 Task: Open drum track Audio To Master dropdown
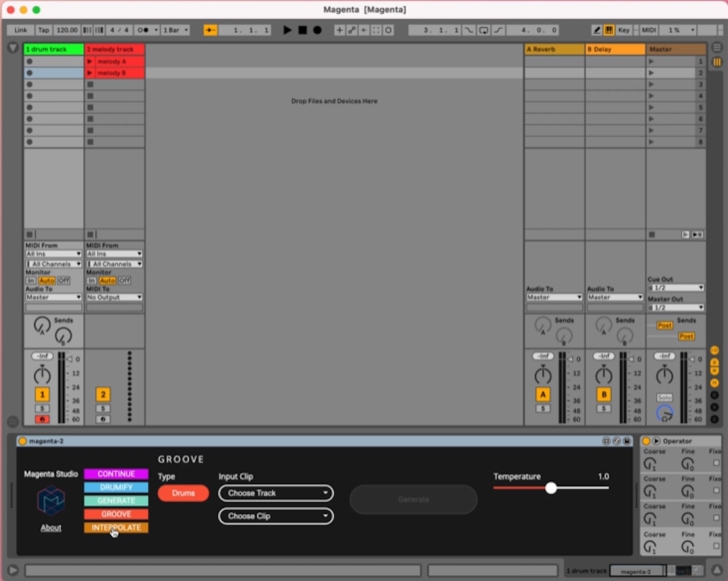tap(54, 297)
